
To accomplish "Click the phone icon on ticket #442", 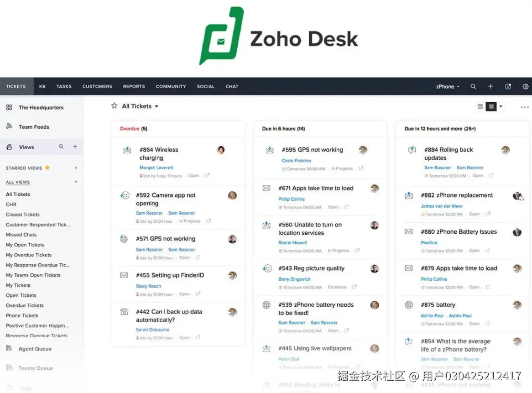I will (124, 312).
